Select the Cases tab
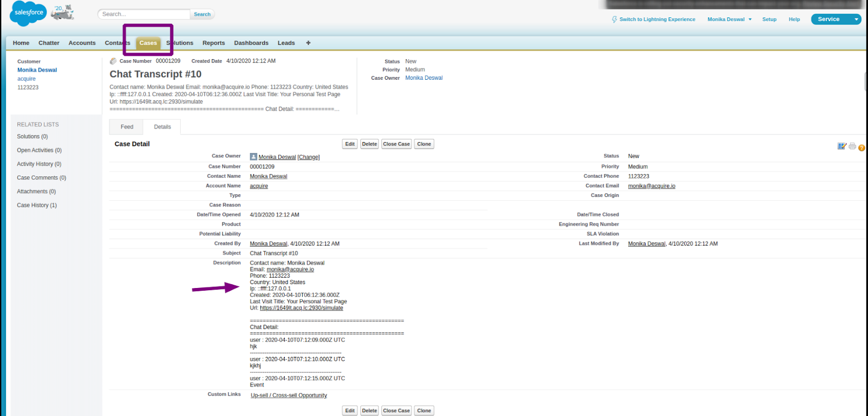 pyautogui.click(x=148, y=43)
